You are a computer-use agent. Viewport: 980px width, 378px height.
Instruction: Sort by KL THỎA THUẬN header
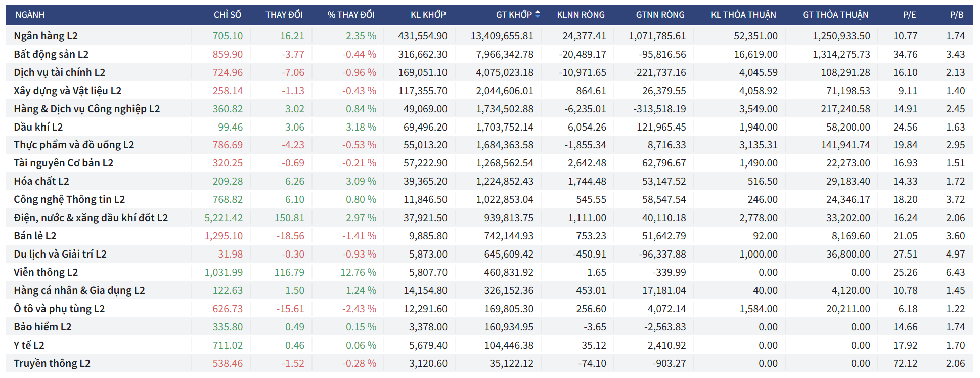[x=743, y=15]
